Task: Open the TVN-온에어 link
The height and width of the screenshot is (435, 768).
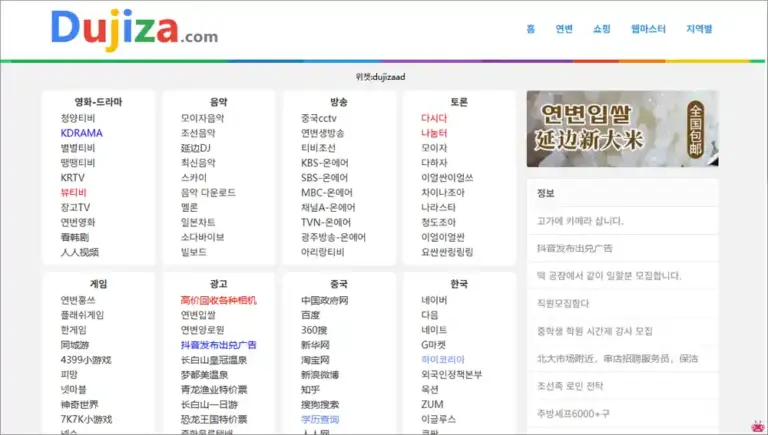Action: tap(326, 222)
